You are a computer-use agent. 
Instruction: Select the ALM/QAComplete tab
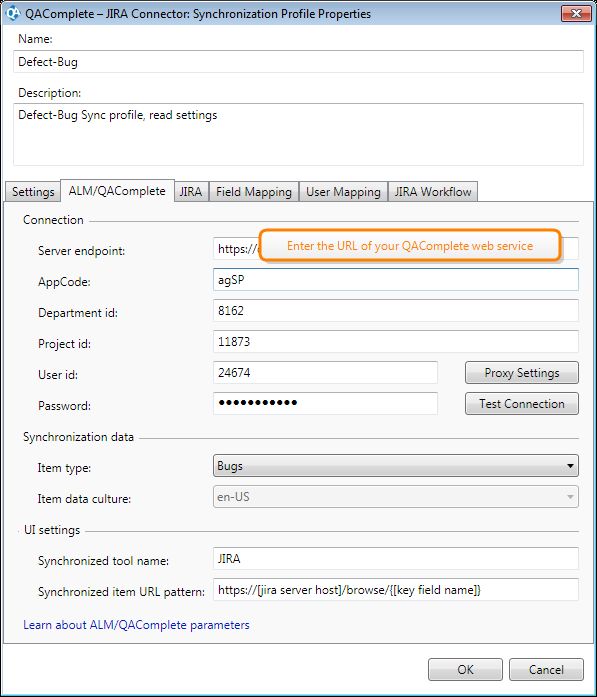click(117, 191)
